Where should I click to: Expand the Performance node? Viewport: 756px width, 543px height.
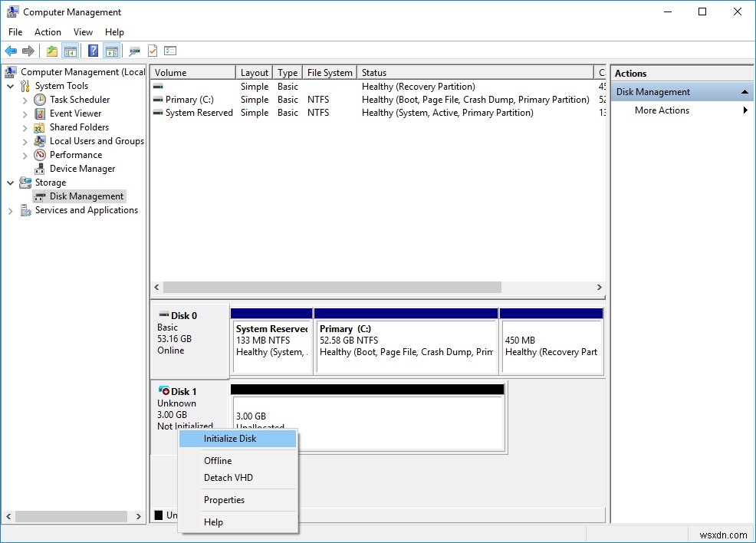pos(25,155)
